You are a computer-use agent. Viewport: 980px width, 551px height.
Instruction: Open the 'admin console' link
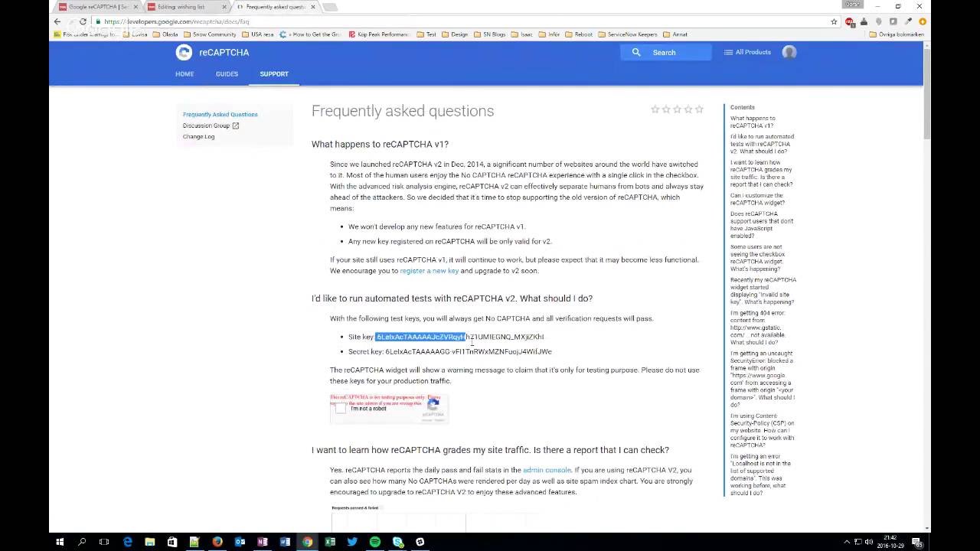547,470
